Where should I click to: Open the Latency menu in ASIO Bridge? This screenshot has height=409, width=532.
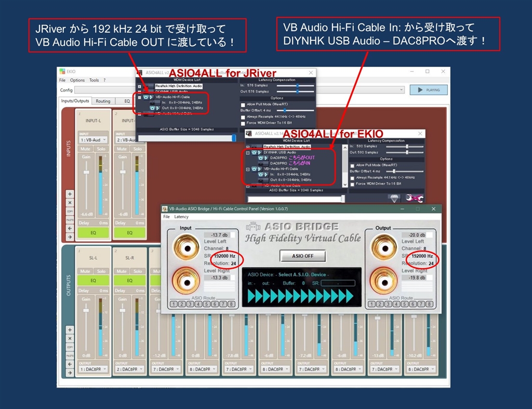coord(181,217)
